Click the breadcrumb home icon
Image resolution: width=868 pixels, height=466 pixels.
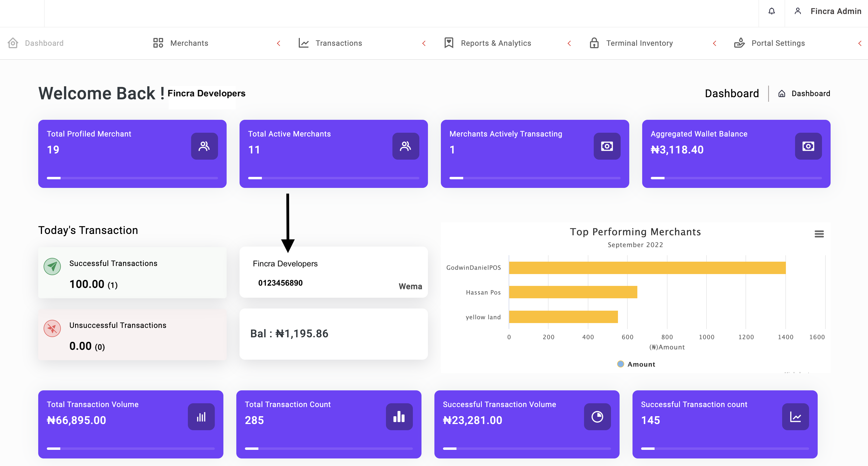[782, 94]
